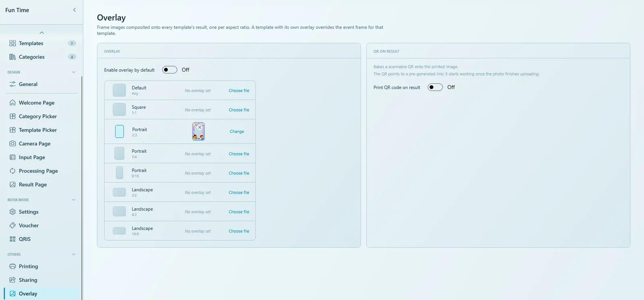The image size is (644, 300).
Task: Click 'No overlay set' in Default row
Action: (198, 91)
